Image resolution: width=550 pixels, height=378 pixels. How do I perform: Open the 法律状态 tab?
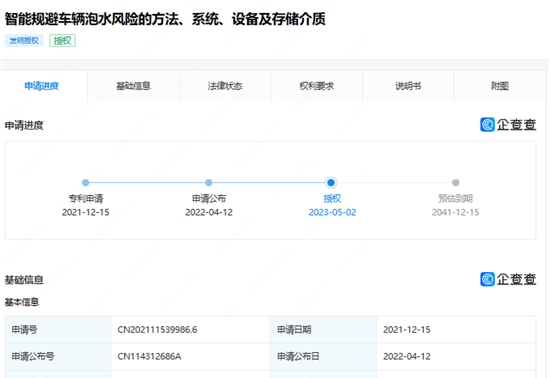[225, 86]
